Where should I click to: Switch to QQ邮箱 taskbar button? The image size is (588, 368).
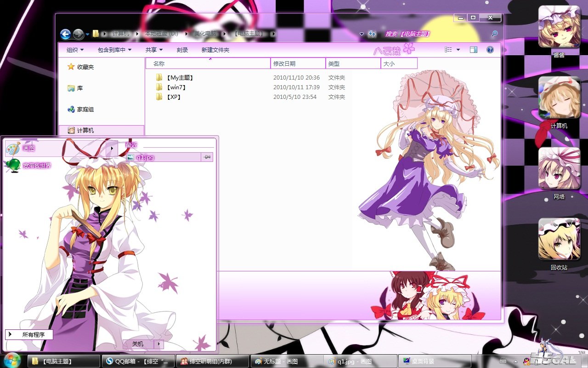138,361
